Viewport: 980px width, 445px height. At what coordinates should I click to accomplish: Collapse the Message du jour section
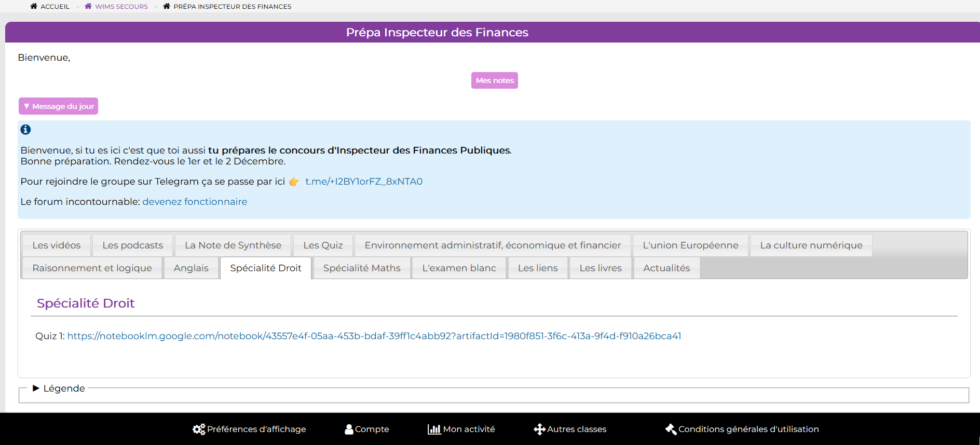pos(58,106)
